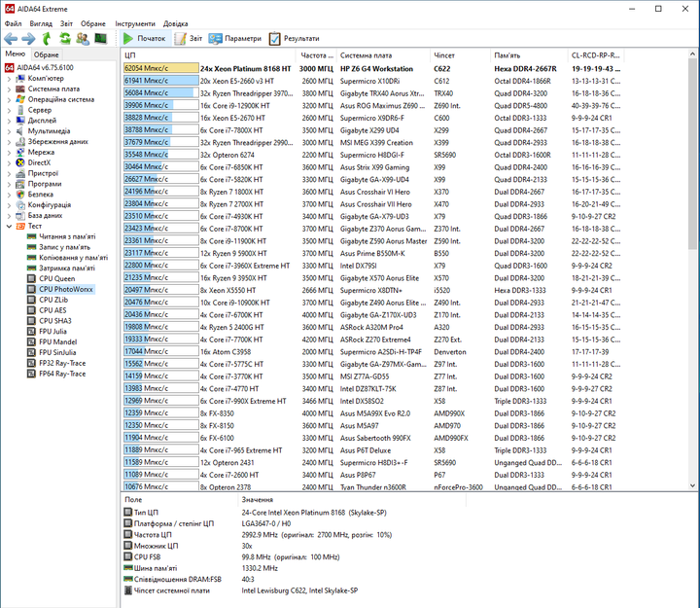Go back with the left arrow icon
The image size is (700, 608).
pyautogui.click(x=11, y=38)
